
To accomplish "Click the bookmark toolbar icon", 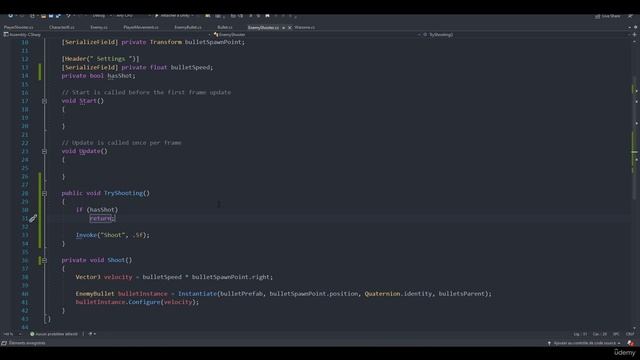I will pos(267,16).
